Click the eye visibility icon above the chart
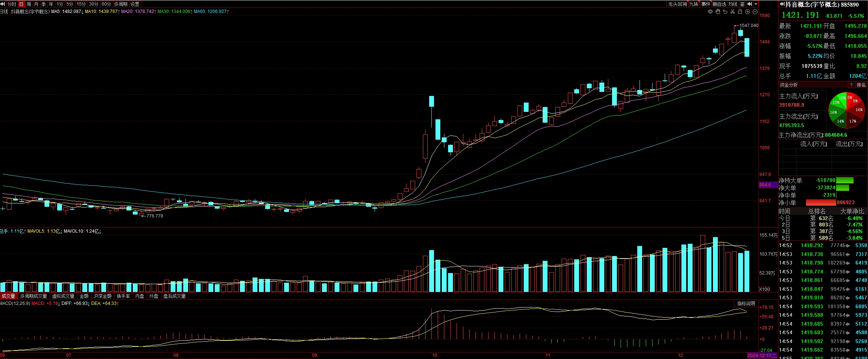Viewport: 868px width, 359px height. 710,12
